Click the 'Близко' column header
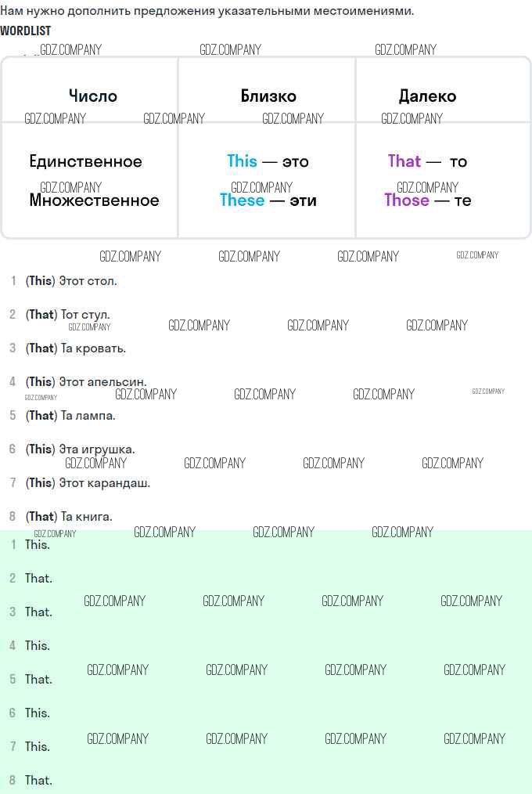The width and height of the screenshot is (532, 794). (x=268, y=96)
